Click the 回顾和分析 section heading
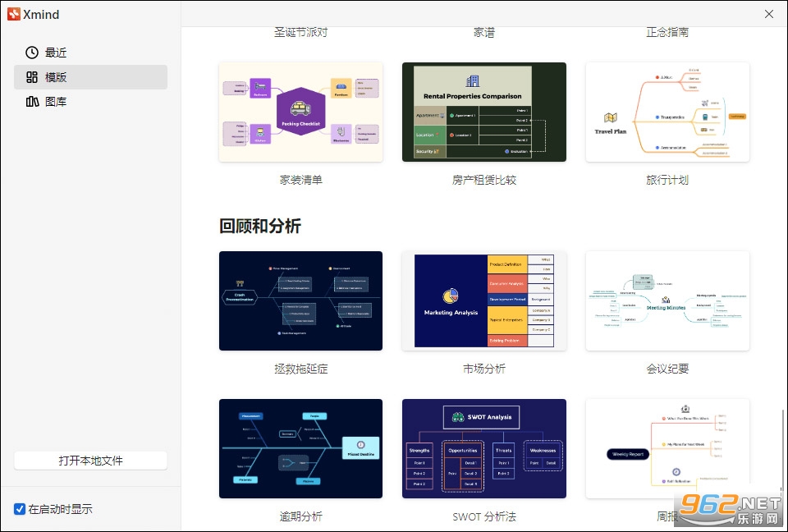This screenshot has width=788, height=532. (x=260, y=226)
